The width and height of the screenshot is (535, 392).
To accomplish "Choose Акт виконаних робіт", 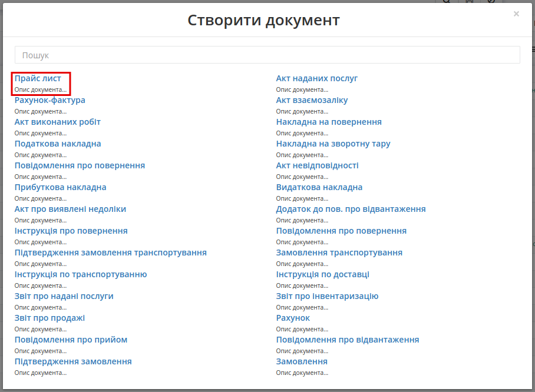I will pos(57,122).
